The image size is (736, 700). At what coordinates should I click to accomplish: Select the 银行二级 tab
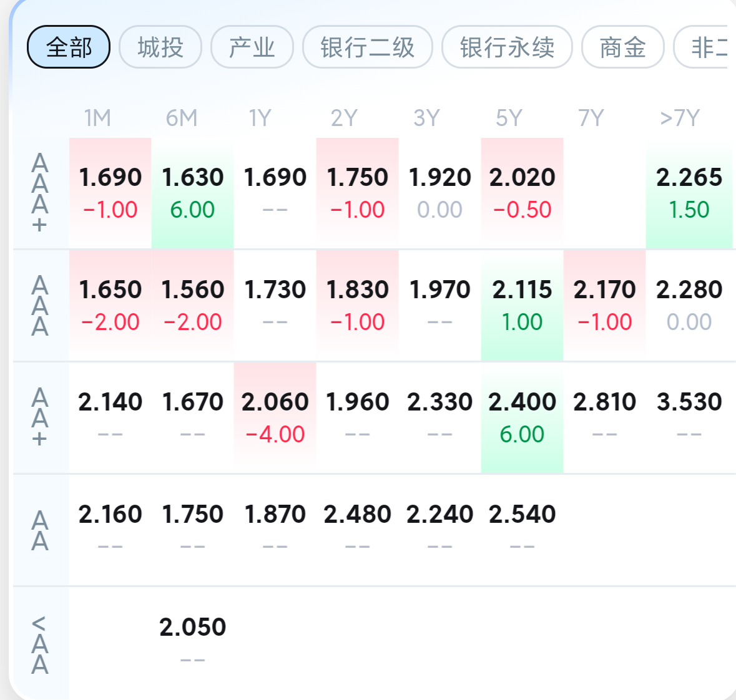click(x=368, y=47)
